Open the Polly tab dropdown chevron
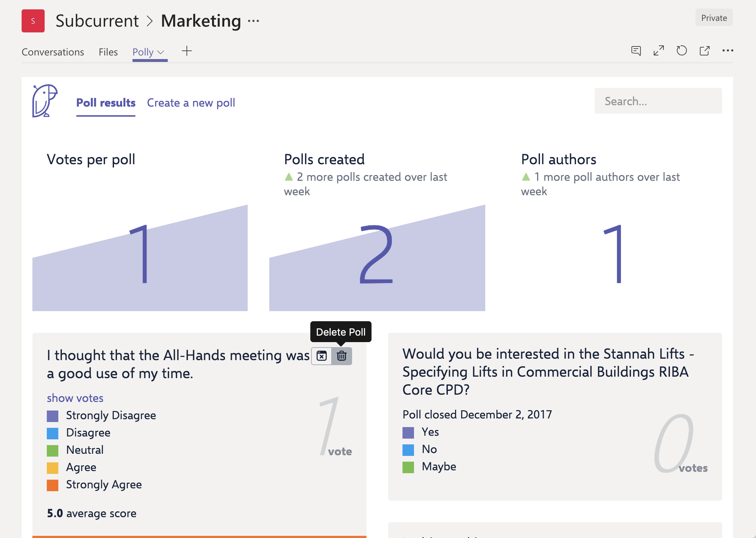 pos(161,52)
